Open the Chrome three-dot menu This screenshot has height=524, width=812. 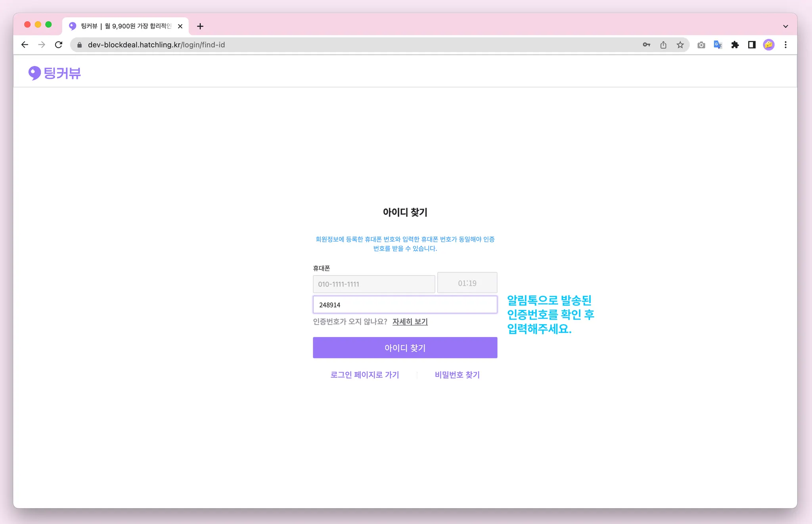click(785, 45)
